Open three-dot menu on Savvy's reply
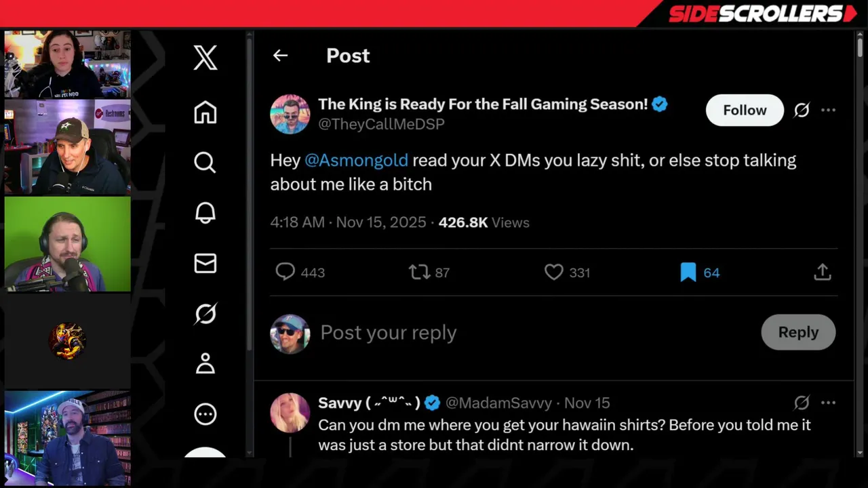868x488 pixels. [x=828, y=403]
